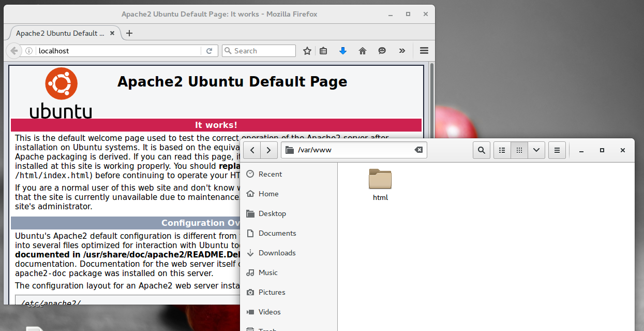
Task: Maximize the Firefox window
Action: [408, 15]
